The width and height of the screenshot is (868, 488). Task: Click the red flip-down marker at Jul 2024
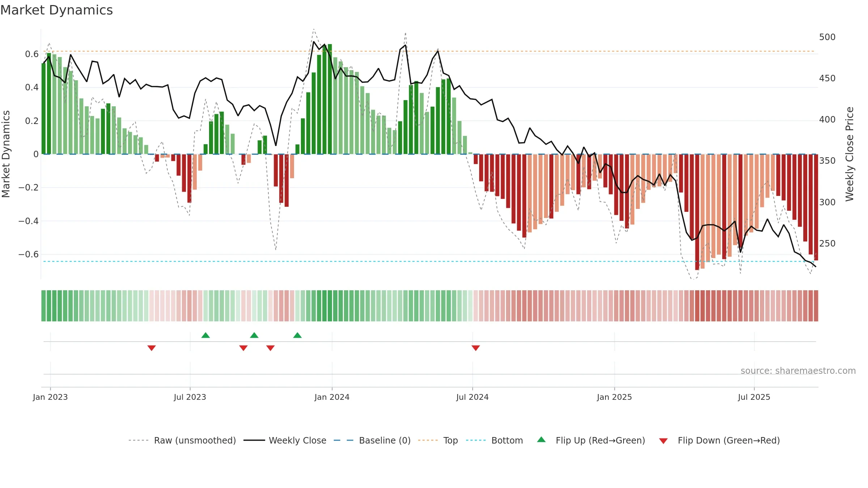(476, 348)
